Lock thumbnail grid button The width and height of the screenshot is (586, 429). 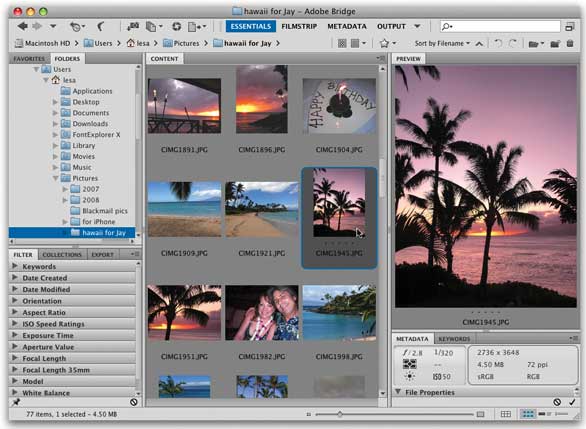point(506,414)
